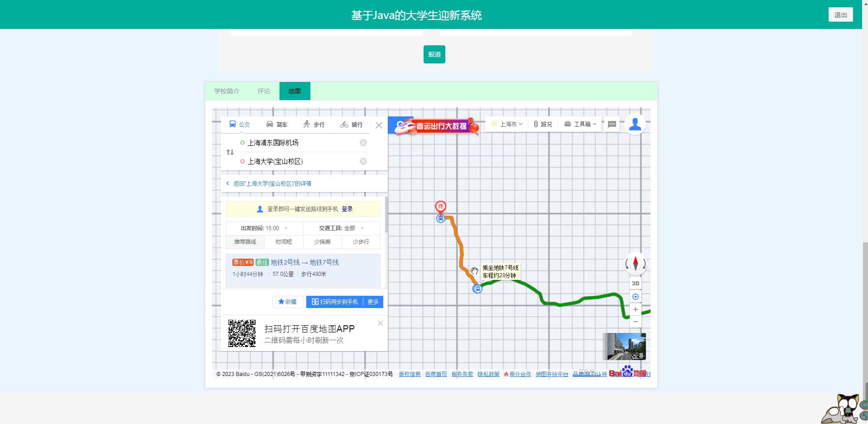Reset the map compass orientation

coord(636,264)
